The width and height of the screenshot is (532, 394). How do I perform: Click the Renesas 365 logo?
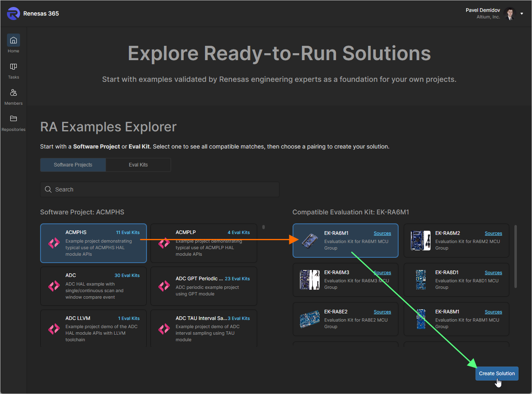(x=14, y=14)
